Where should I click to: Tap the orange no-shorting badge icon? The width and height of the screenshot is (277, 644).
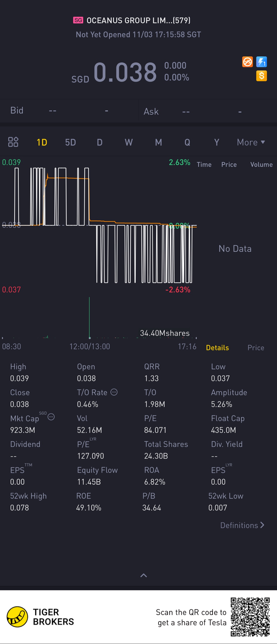(x=247, y=62)
